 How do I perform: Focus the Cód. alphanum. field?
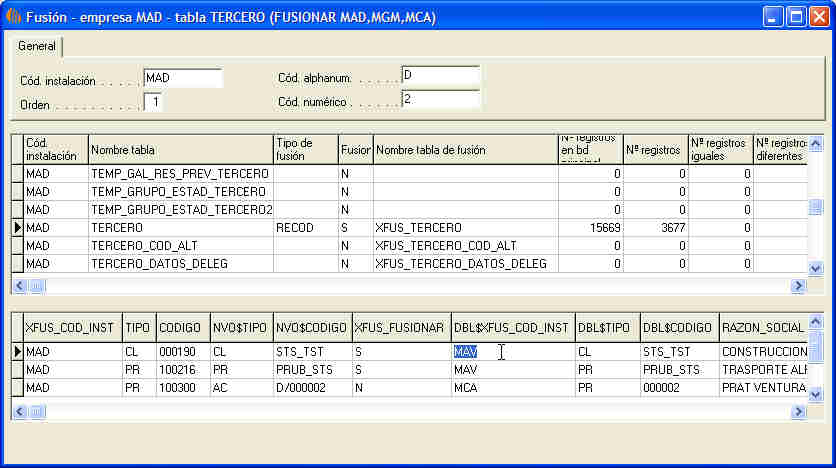click(x=440, y=76)
